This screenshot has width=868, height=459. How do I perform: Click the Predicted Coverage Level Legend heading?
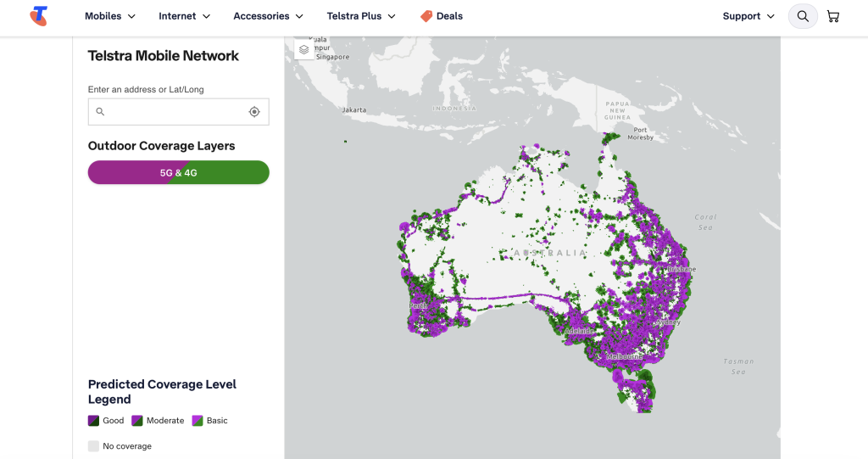tap(162, 392)
